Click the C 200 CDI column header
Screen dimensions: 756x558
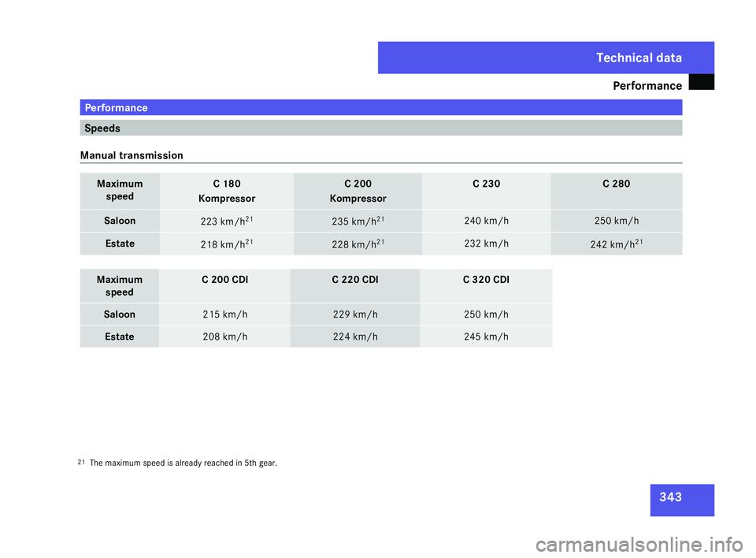(224, 286)
